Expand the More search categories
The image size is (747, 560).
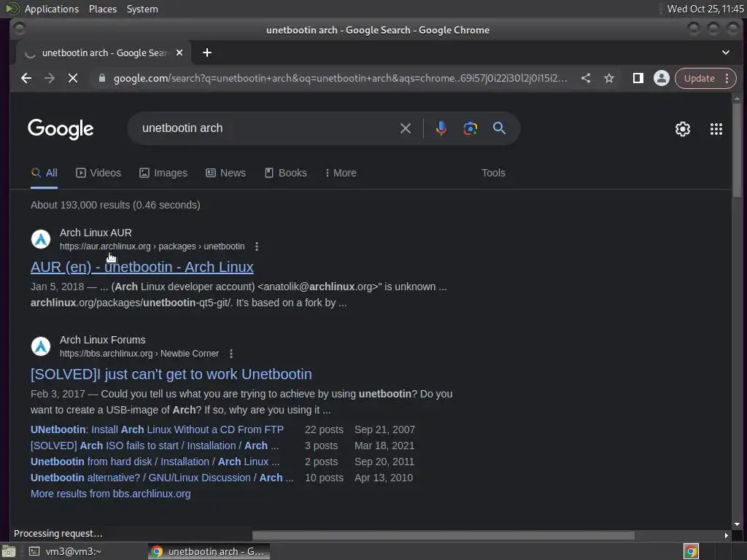[341, 173]
